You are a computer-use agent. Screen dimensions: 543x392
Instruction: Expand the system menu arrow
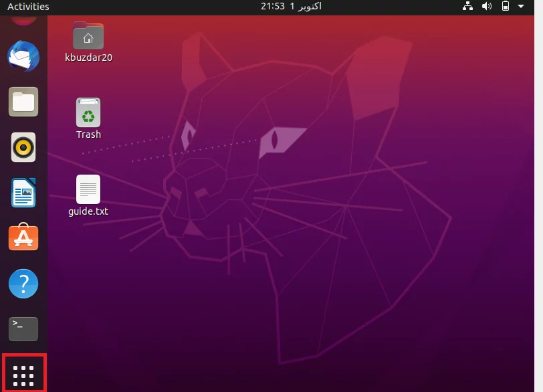coord(520,6)
